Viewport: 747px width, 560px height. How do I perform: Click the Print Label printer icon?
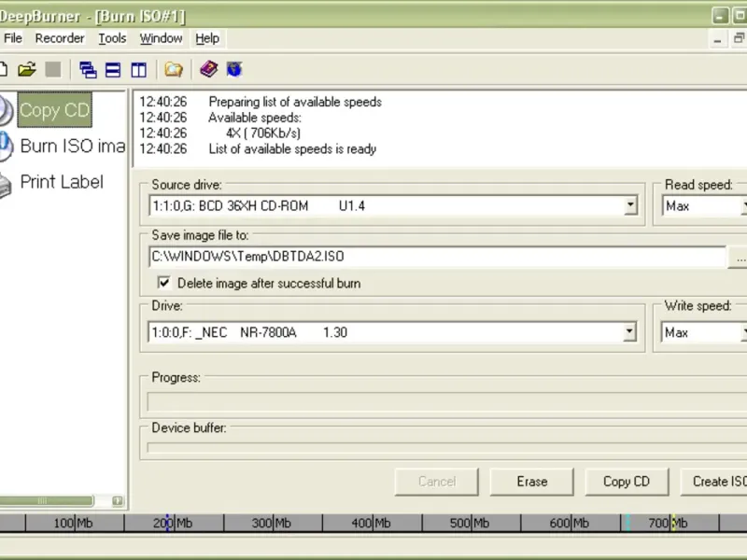(x=6, y=183)
